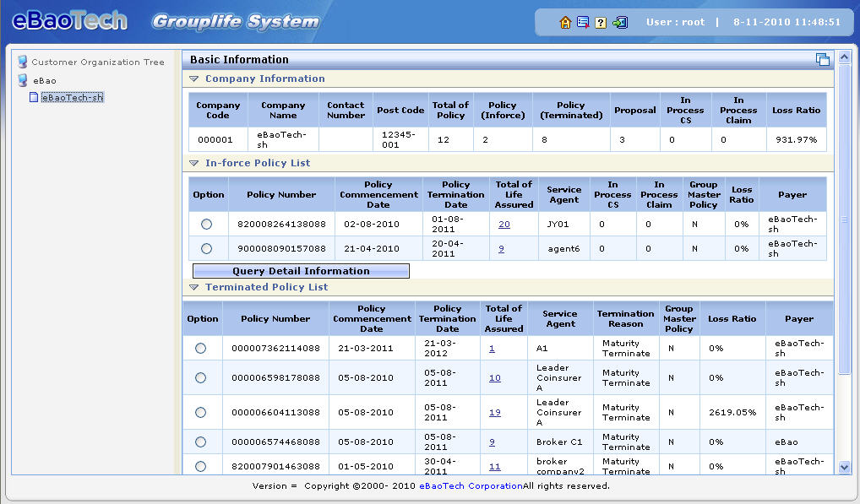This screenshot has width=860, height=504.
Task: Click service agent JY01 cell
Action: [x=563, y=224]
